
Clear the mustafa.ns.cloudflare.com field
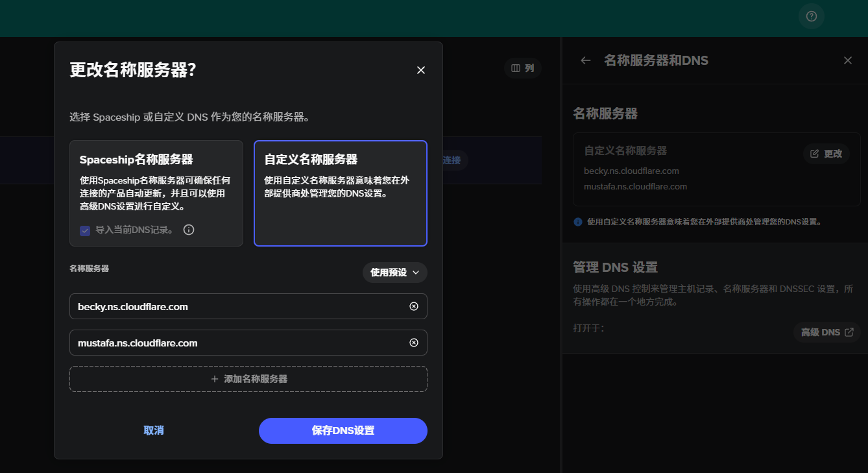click(413, 343)
